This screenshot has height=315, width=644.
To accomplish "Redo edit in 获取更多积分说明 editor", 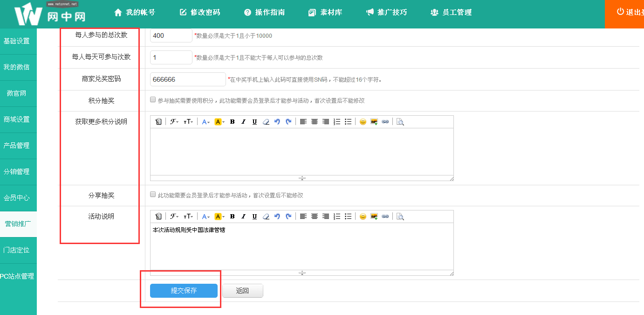I will (288, 122).
